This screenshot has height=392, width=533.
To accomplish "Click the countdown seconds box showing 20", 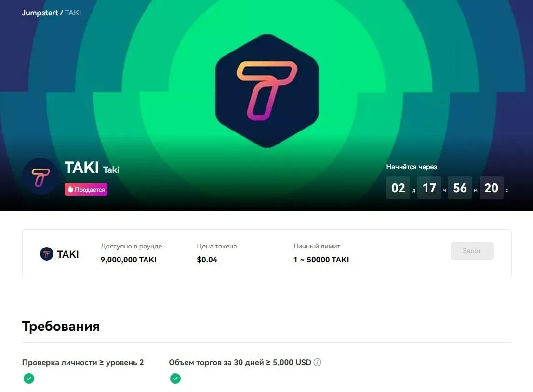I will (x=491, y=188).
